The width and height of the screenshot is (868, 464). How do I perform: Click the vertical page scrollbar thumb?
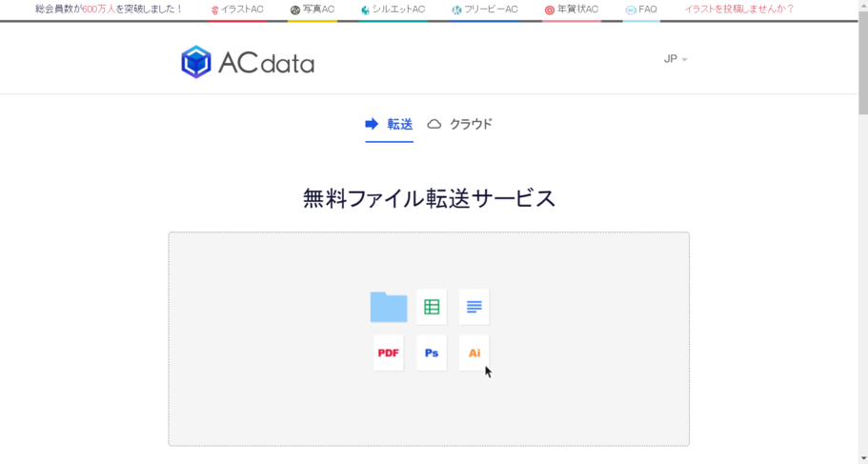(x=863, y=62)
